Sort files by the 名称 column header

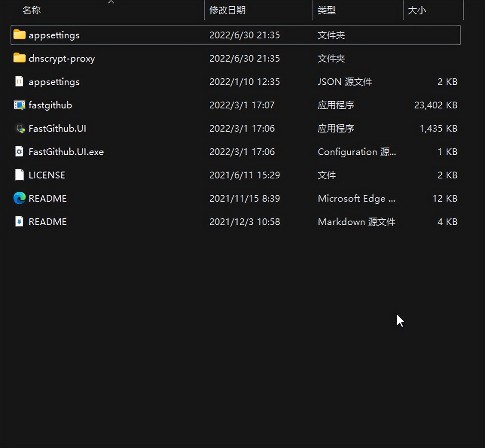[32, 10]
